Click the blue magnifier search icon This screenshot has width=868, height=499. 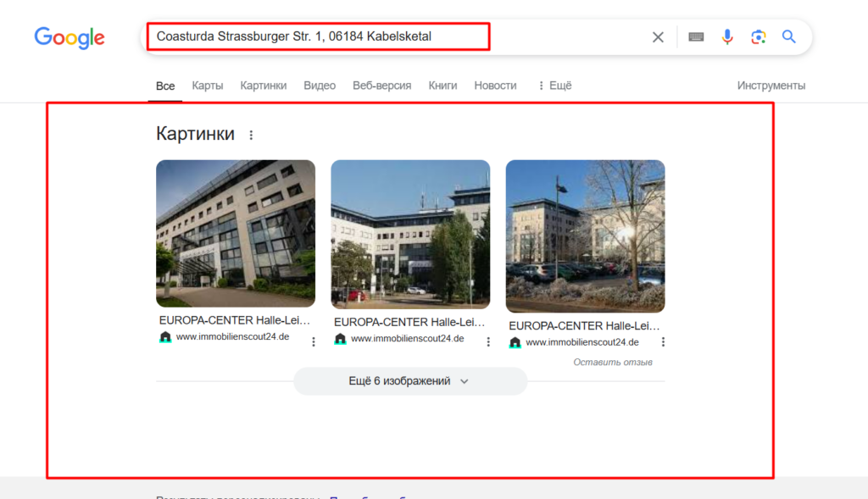click(x=789, y=37)
